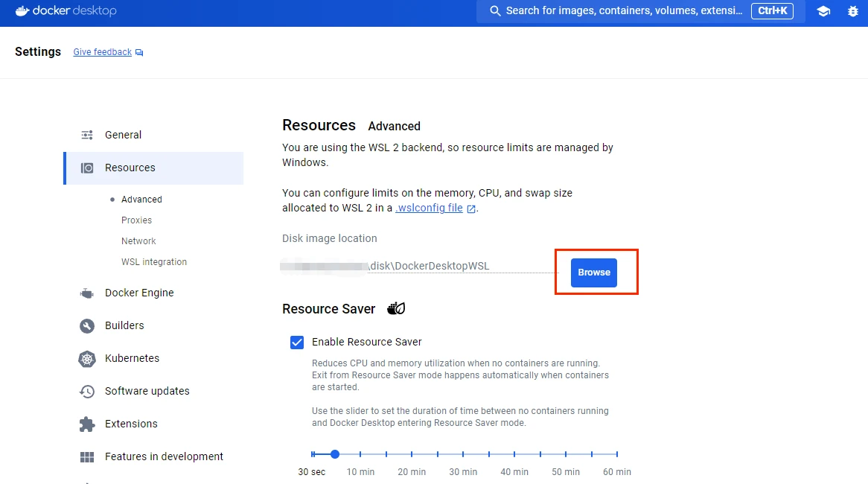Click the Docker Engine icon

pos(87,293)
